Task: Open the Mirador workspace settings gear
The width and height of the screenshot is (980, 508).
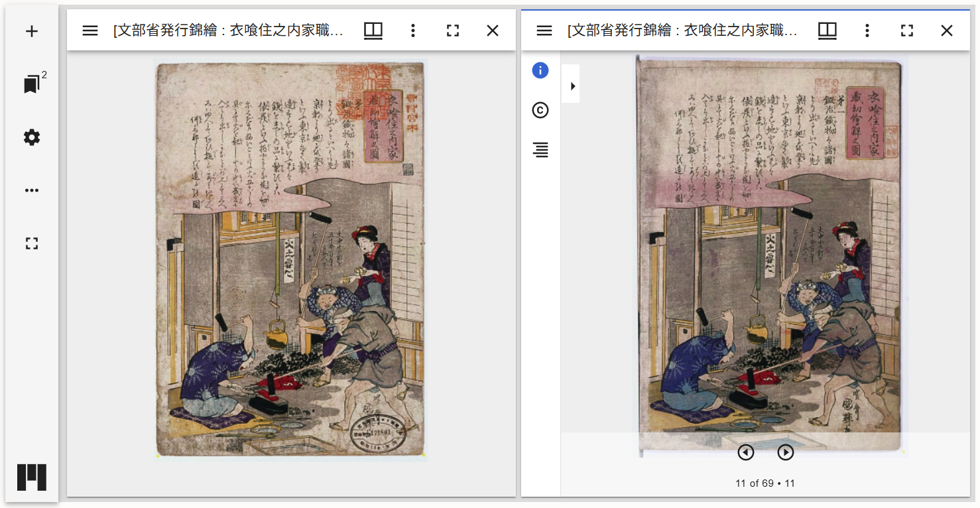Action: [x=31, y=137]
